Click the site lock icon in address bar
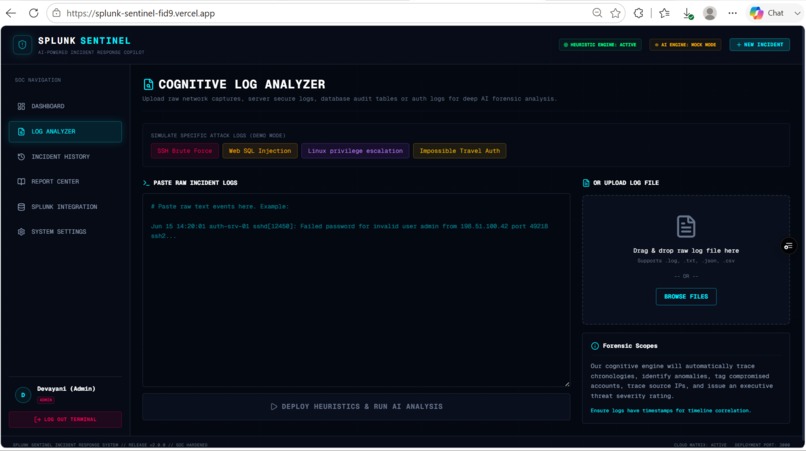Viewport: 806px width, 451px height. pyautogui.click(x=57, y=13)
